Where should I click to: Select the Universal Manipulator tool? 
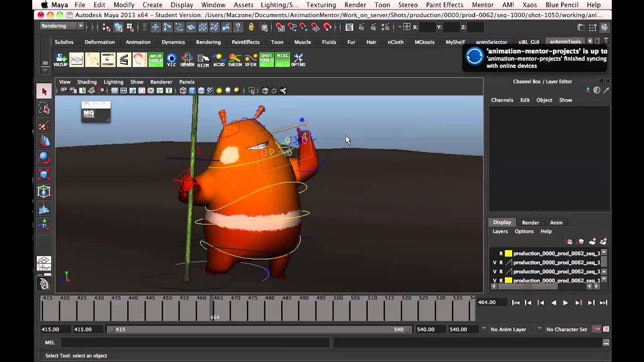[44, 191]
